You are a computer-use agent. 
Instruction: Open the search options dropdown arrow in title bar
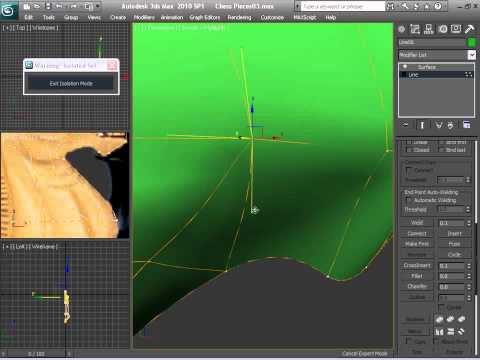(x=297, y=6)
